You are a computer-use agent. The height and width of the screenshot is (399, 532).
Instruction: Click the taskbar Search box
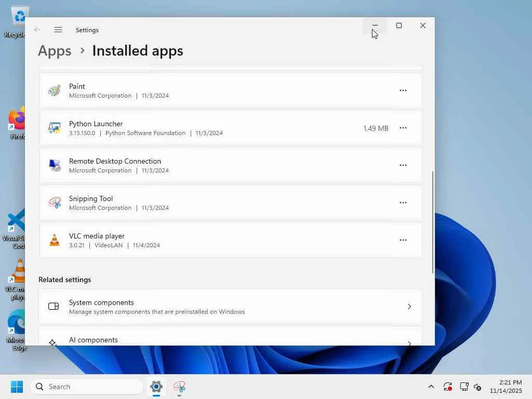87,387
